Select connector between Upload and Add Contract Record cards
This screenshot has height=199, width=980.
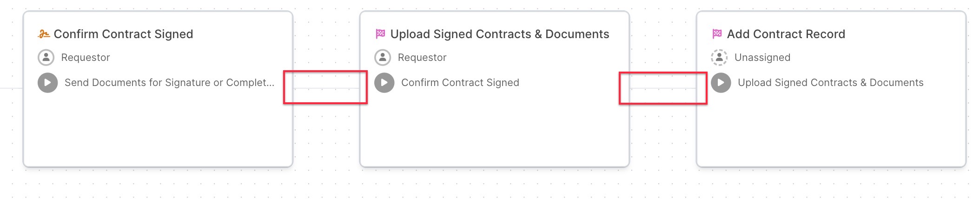click(x=663, y=88)
